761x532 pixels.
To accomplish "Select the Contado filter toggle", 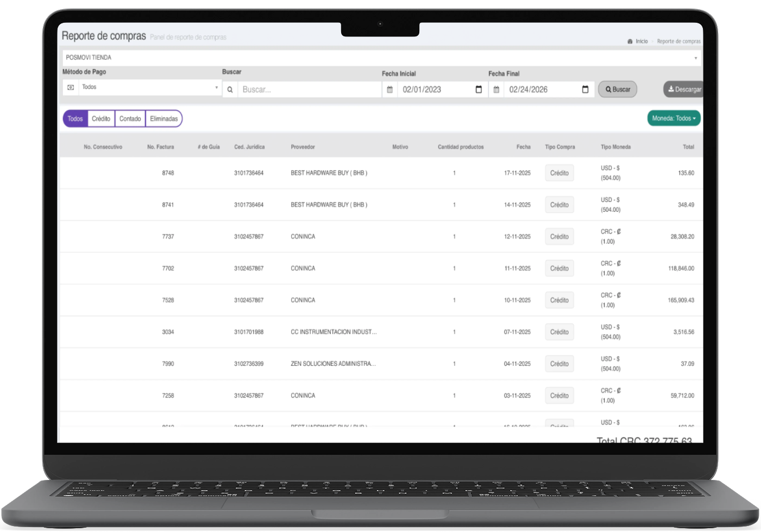I will pyautogui.click(x=130, y=118).
